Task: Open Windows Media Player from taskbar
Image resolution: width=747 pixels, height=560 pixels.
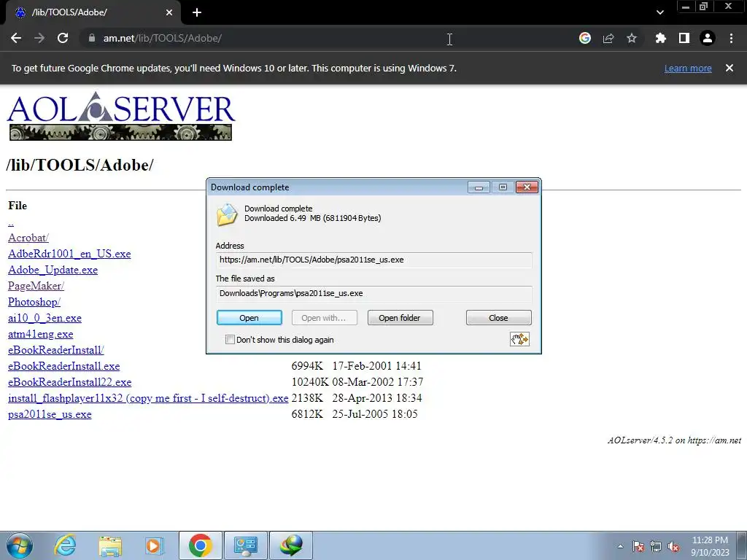Action: [154, 545]
